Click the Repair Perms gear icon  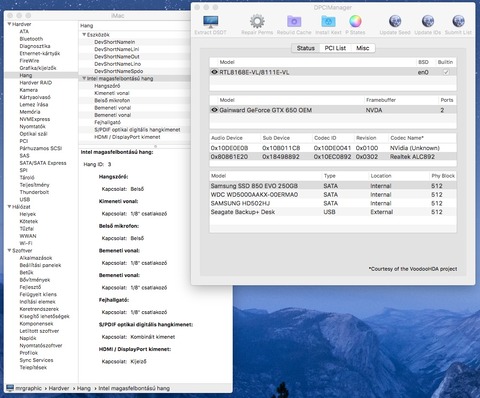[257, 22]
